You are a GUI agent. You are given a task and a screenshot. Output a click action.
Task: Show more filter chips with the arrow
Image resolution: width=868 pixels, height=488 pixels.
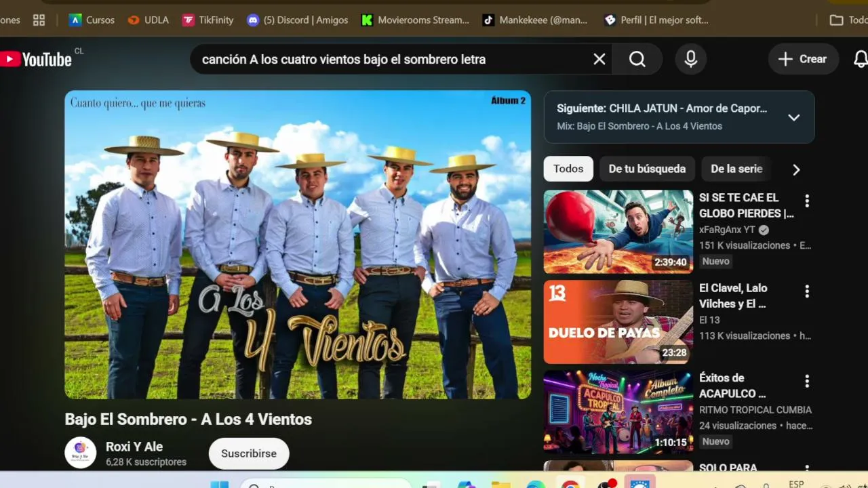pos(797,169)
